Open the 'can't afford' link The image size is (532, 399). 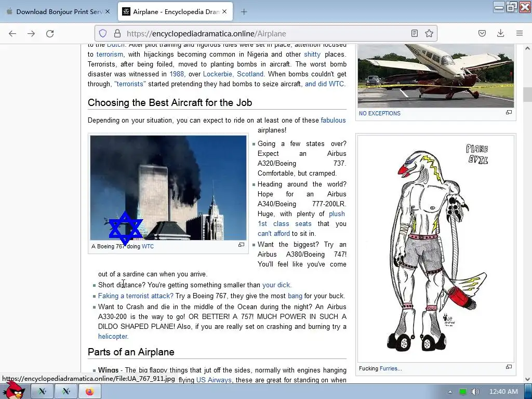coord(273,233)
